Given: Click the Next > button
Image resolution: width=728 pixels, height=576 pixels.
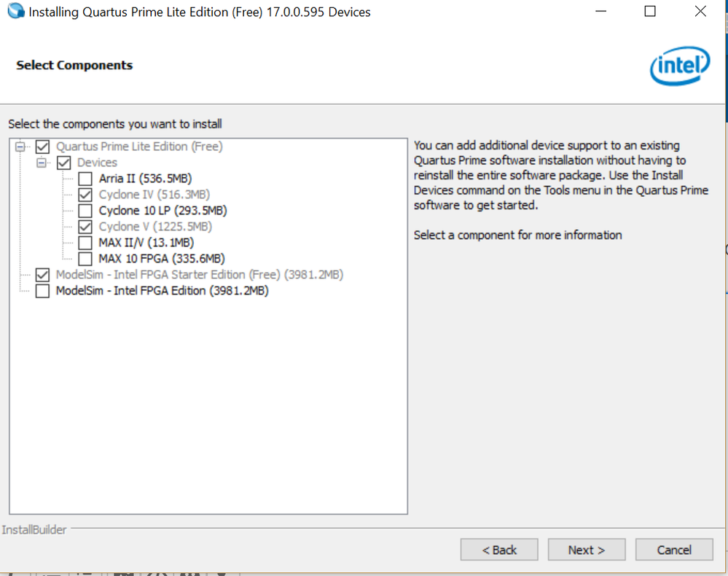Looking at the screenshot, I should pyautogui.click(x=587, y=550).
